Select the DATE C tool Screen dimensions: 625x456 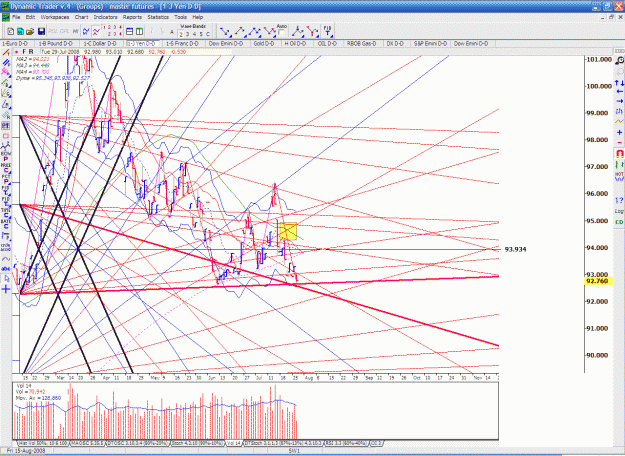click(x=6, y=224)
